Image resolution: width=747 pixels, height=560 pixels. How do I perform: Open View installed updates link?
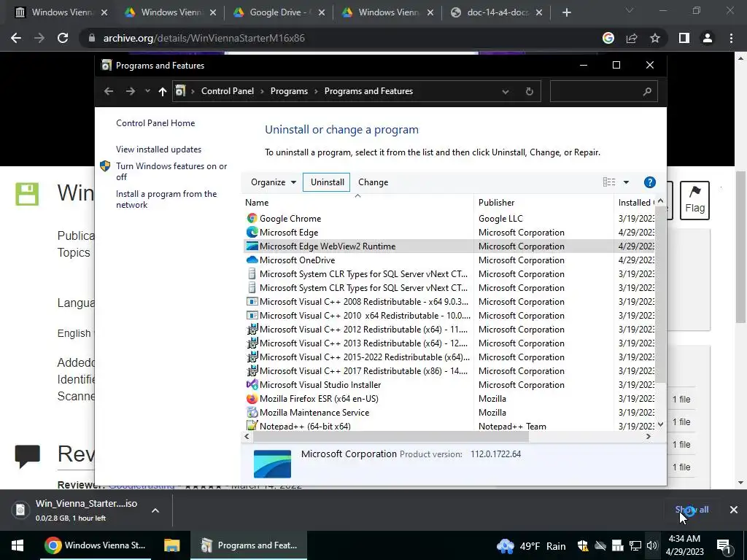158,149
